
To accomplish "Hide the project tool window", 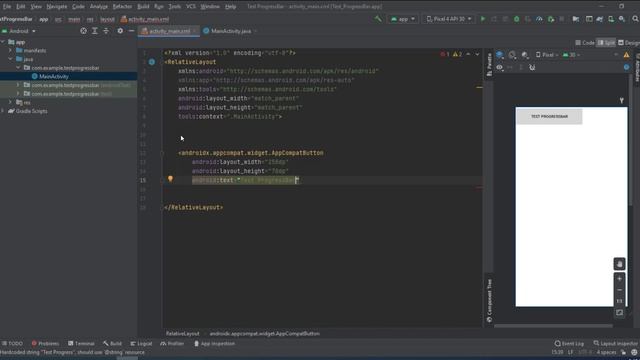I will pyautogui.click(x=131, y=31).
